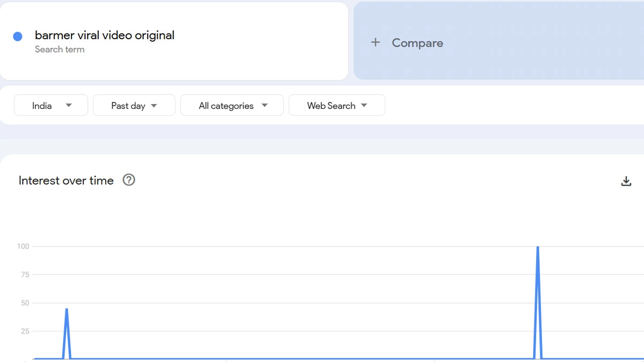This screenshot has width=644, height=362.
Task: Edit the barmer viral video original term
Action: pos(105,35)
